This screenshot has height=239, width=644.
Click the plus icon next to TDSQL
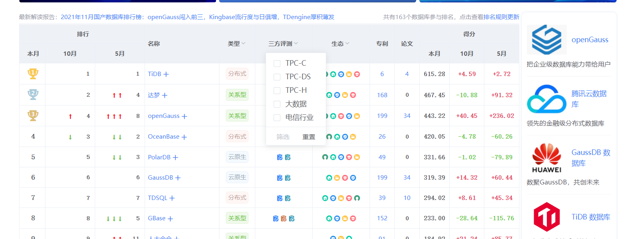(172, 198)
